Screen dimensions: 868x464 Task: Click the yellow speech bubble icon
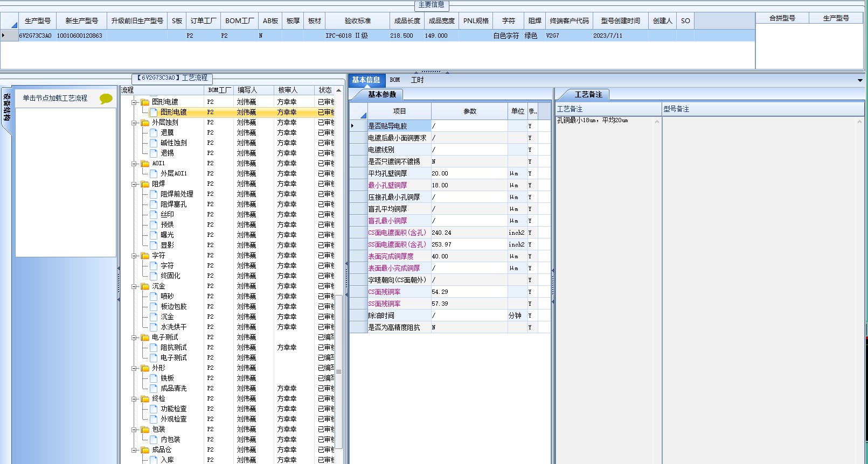click(106, 99)
